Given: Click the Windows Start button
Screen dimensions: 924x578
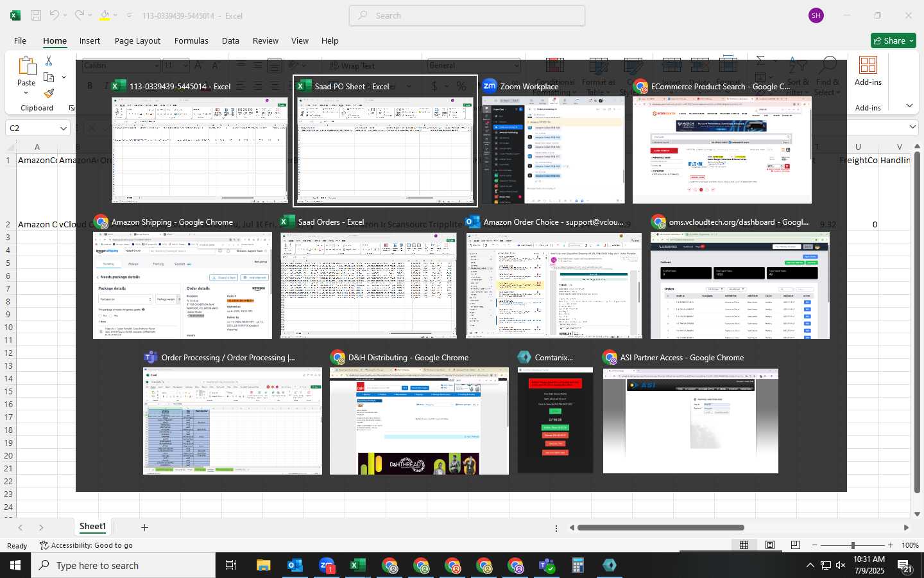Looking at the screenshot, I should pos(15,565).
